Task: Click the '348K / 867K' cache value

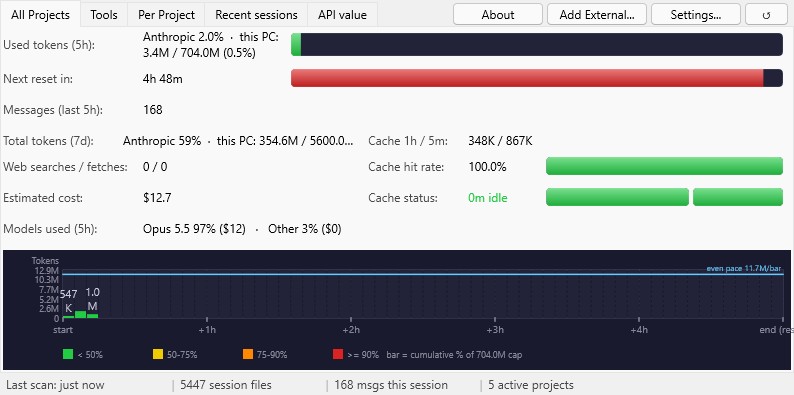Action: (500, 141)
